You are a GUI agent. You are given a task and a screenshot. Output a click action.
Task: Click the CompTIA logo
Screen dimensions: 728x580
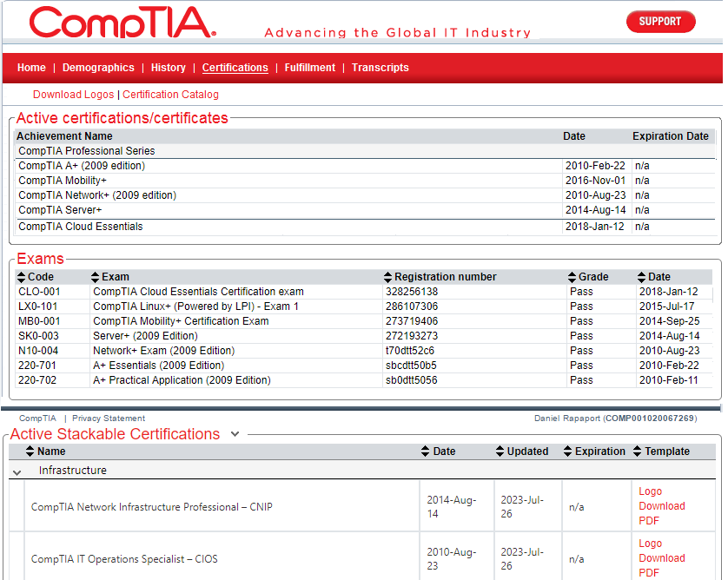[x=122, y=23]
